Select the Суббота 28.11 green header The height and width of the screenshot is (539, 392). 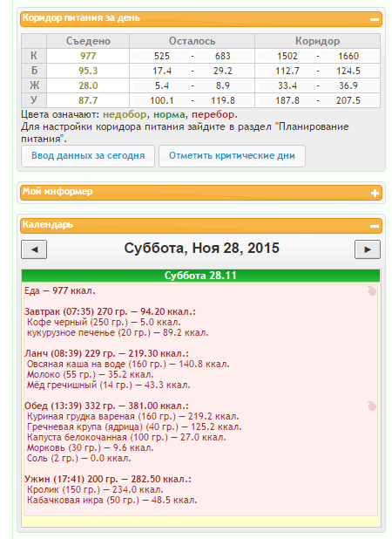click(200, 276)
